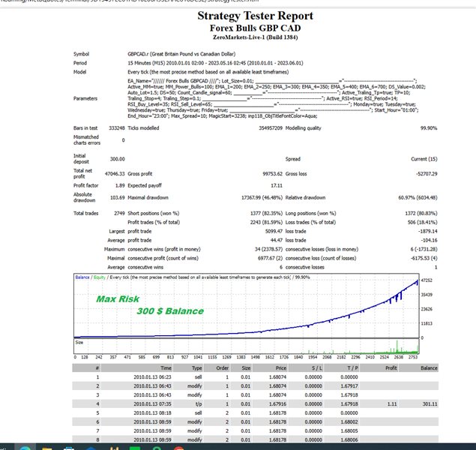Click average loss trade -104.16
Viewport: 476px width, 450px height.
tap(429, 240)
